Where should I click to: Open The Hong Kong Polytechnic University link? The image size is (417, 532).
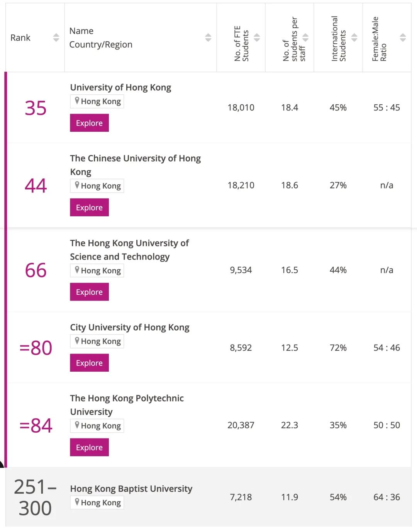[127, 405]
